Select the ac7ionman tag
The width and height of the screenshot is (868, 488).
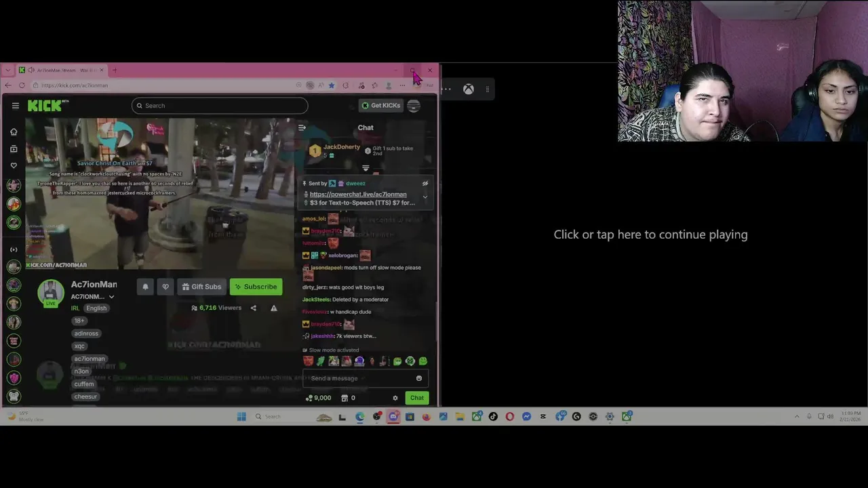coord(90,359)
